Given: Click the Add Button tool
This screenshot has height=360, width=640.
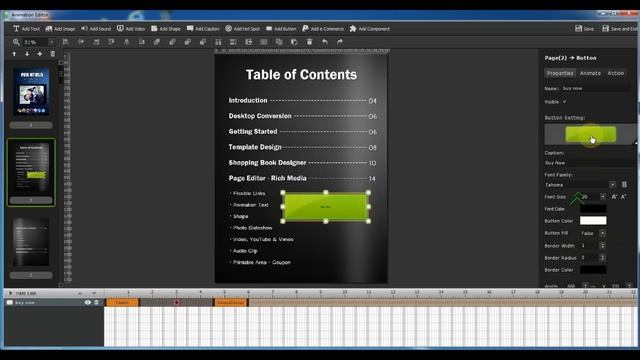Looking at the screenshot, I should tap(281, 29).
